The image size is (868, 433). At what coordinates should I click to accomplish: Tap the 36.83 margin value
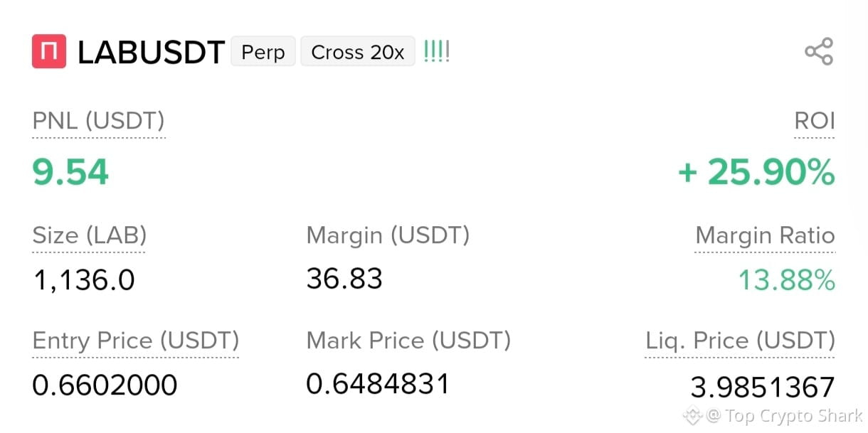click(344, 278)
